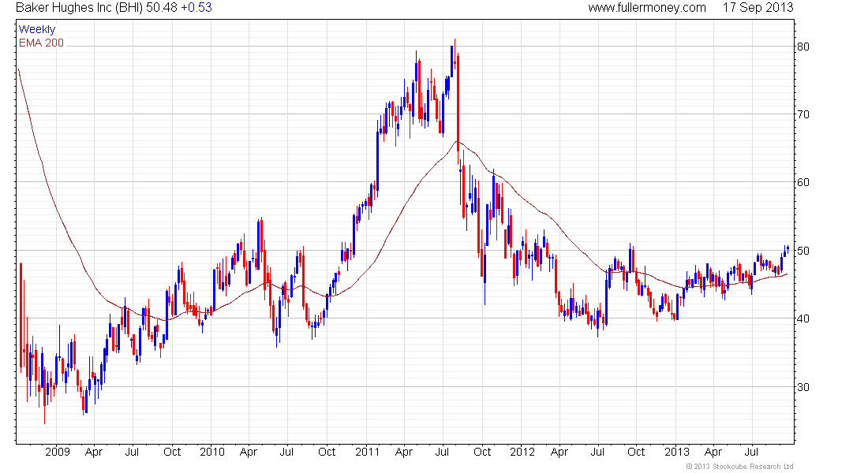868x473 pixels.
Task: Click the Oct label after 2011
Action: point(481,452)
